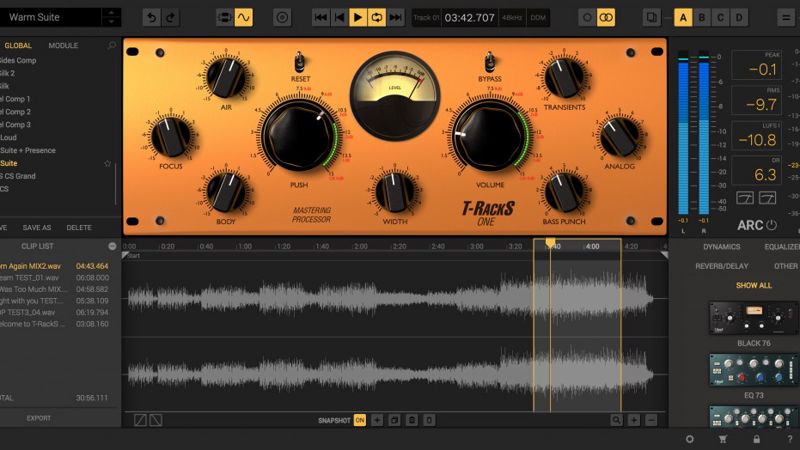The width and height of the screenshot is (800, 450).
Task: Click the copy A/B settings icon
Action: [652, 18]
